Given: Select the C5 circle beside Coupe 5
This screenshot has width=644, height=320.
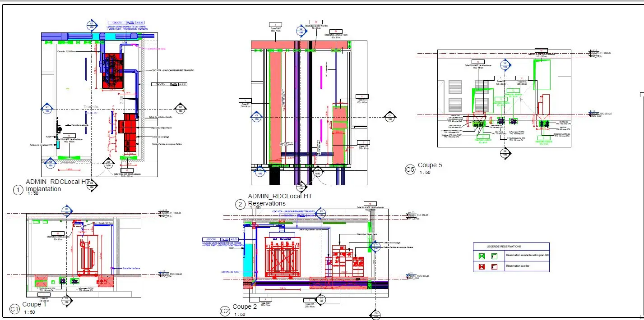Looking at the screenshot, I should click(410, 169).
